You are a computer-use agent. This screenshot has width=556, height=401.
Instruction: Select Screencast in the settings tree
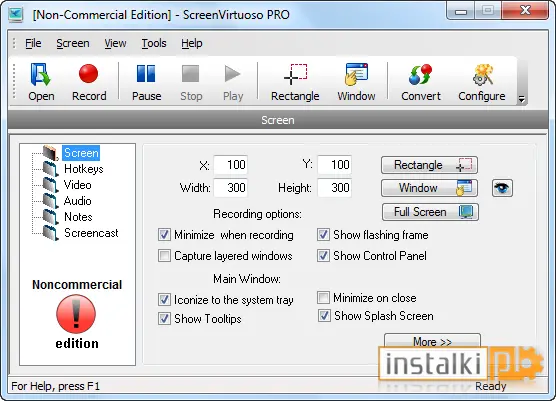91,233
